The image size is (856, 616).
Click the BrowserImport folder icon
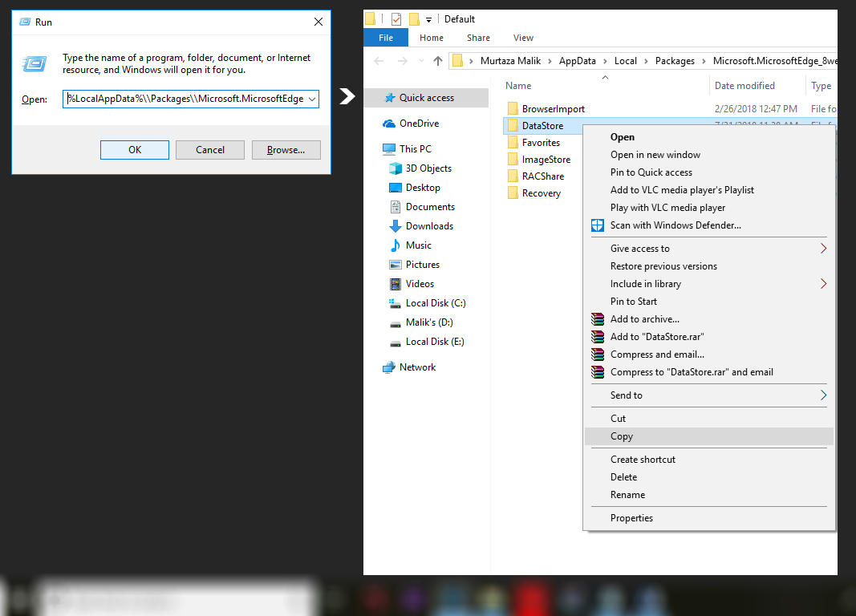(x=513, y=108)
